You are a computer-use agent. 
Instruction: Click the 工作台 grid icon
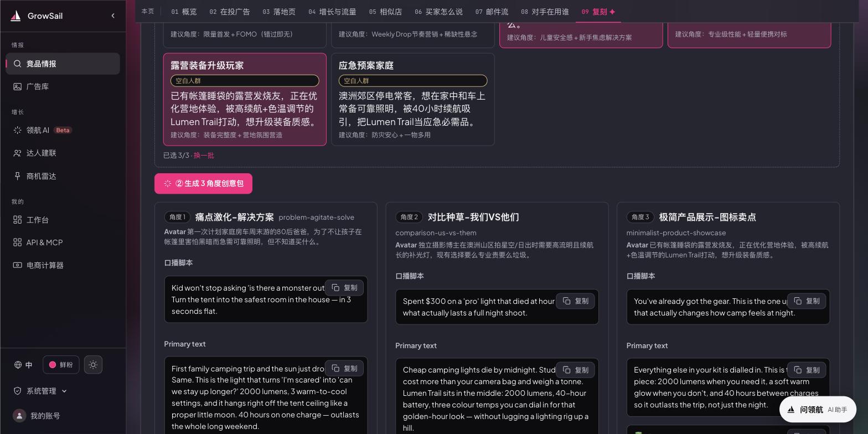[17, 220]
